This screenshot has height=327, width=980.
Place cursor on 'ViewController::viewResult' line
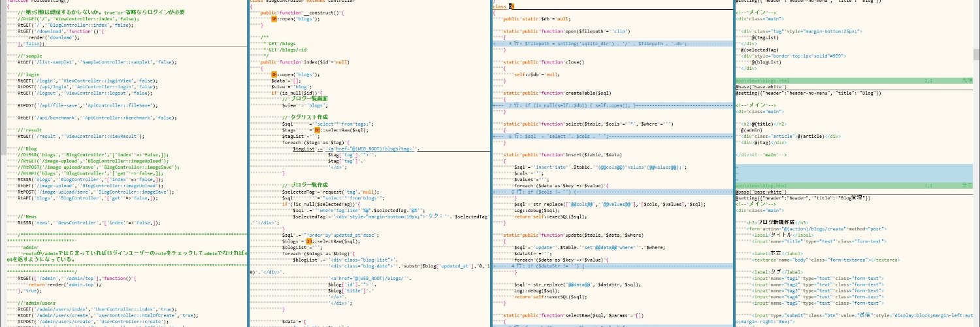[x=82, y=137]
